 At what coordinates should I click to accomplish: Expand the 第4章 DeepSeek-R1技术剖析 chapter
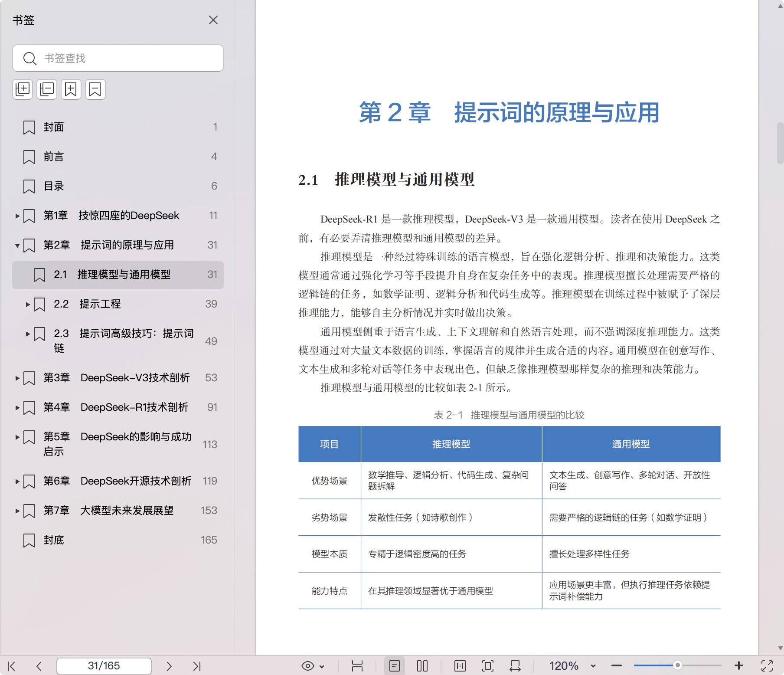pos(17,407)
